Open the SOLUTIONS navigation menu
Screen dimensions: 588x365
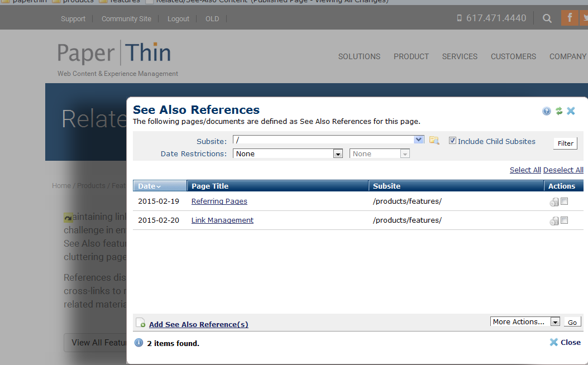[359, 56]
